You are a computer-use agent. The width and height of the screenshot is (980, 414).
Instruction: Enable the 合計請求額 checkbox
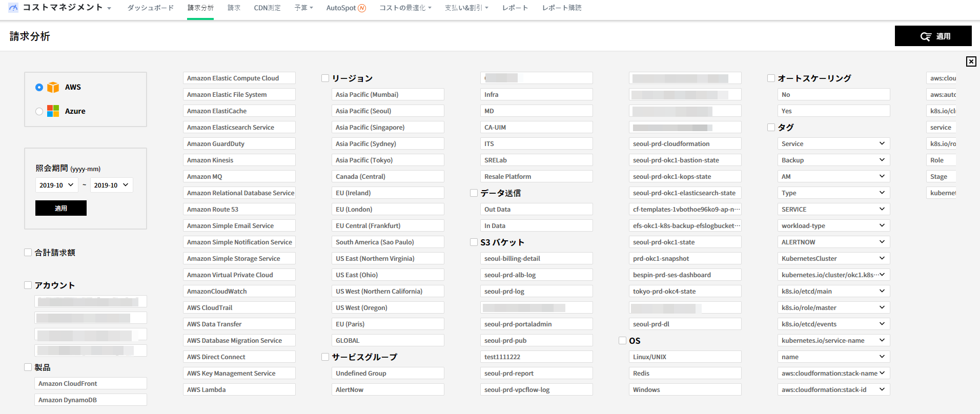coord(28,252)
